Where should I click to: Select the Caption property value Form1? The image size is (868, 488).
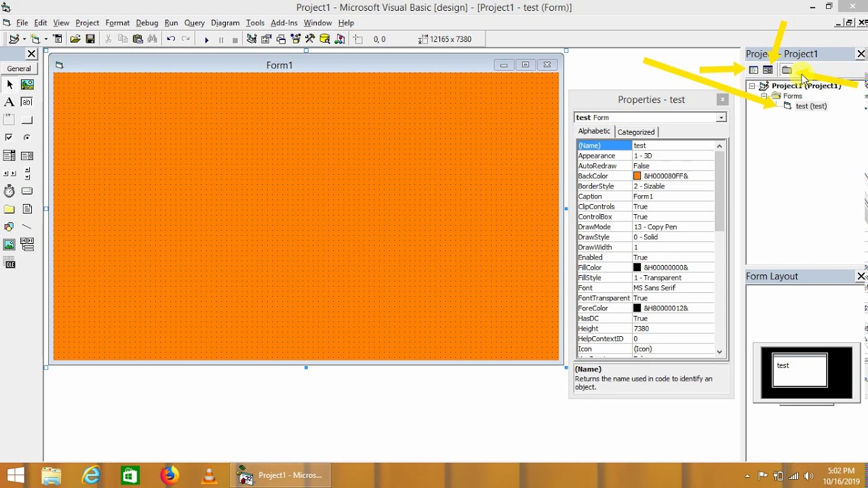[x=673, y=197]
